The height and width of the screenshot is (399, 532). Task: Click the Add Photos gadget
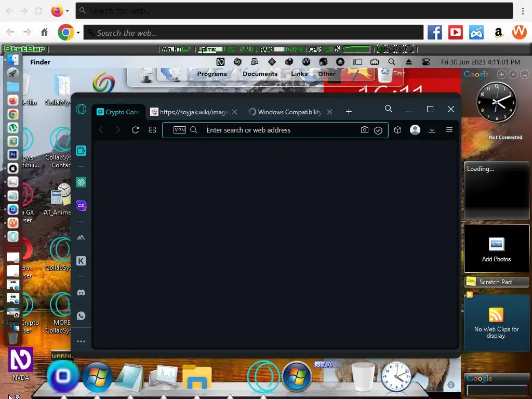coord(496,249)
